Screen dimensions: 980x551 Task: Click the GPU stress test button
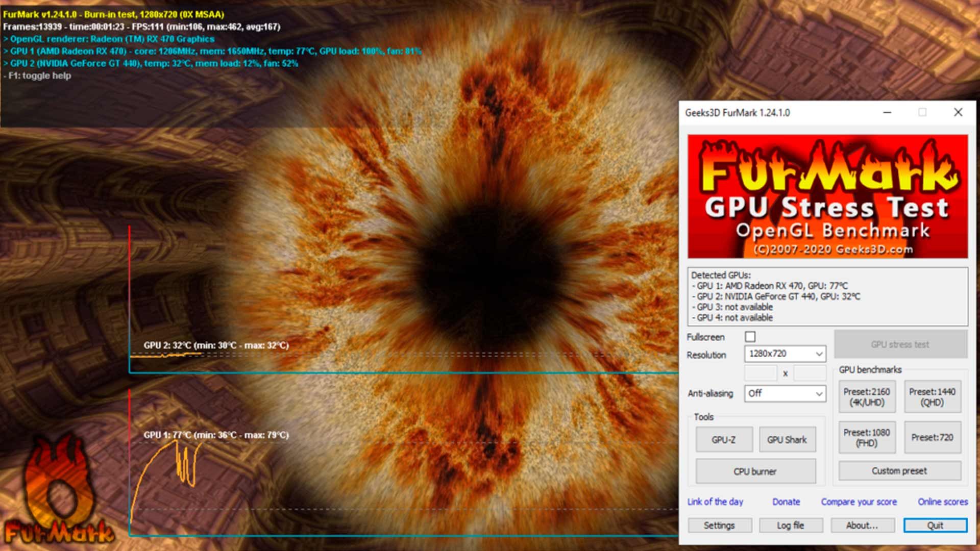click(900, 344)
